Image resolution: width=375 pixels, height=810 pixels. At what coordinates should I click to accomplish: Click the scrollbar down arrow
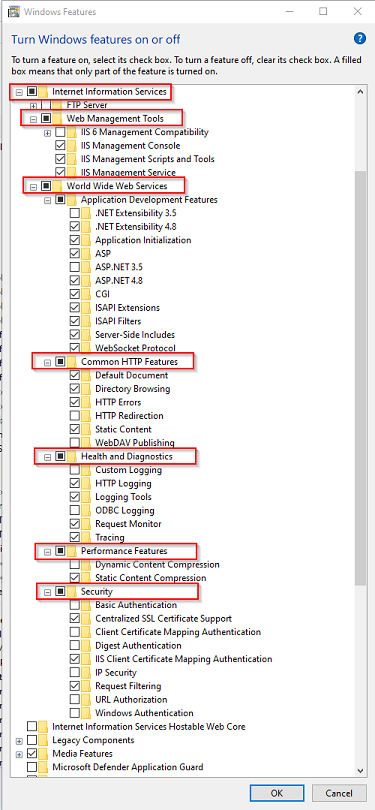coord(361,770)
